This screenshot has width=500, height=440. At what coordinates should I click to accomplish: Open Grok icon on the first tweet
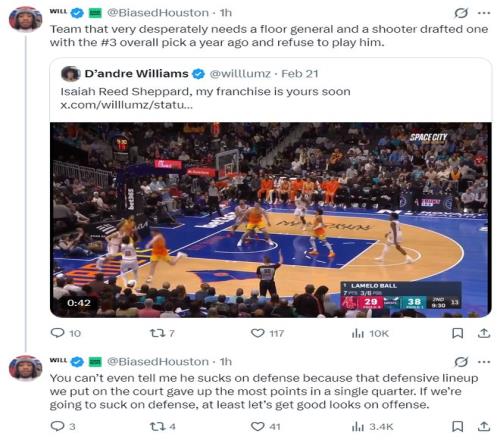[461, 13]
